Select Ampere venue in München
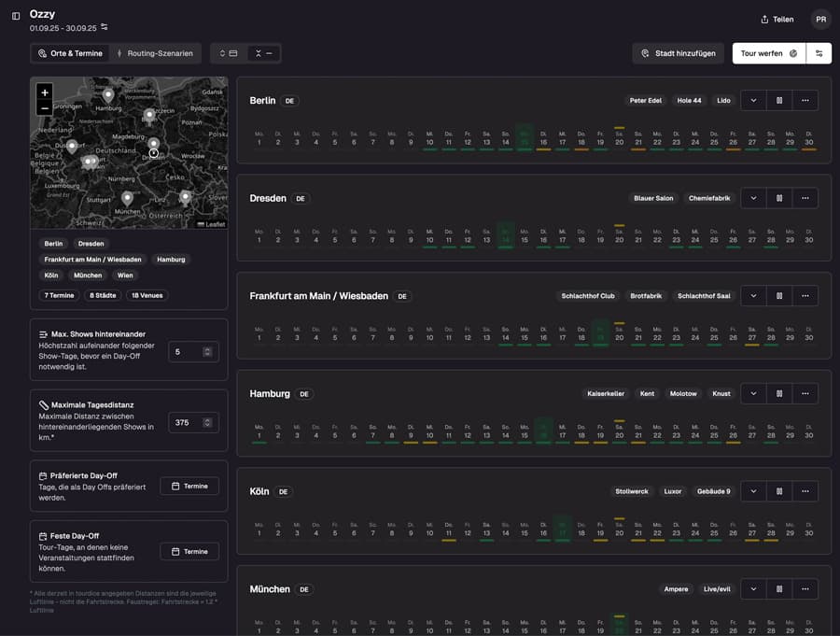Image resolution: width=840 pixels, height=636 pixels. click(676, 588)
